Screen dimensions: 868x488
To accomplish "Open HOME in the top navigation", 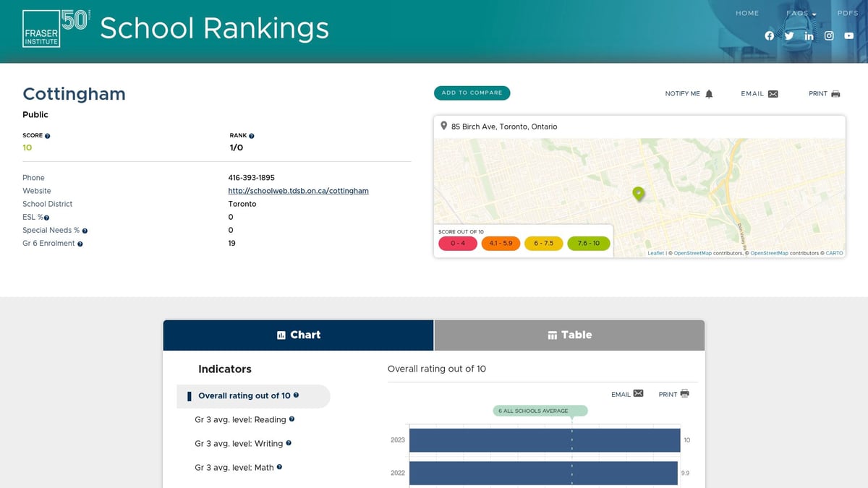I will pos(747,12).
